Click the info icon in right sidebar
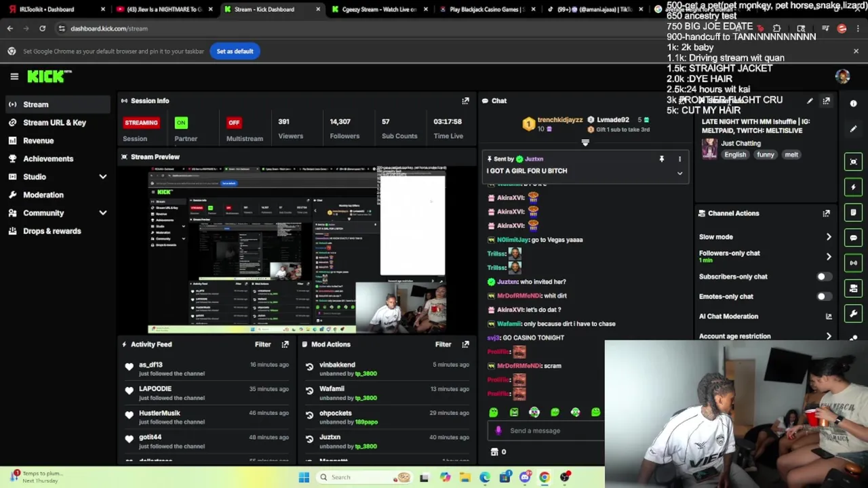868x488 pixels. pos(854,104)
